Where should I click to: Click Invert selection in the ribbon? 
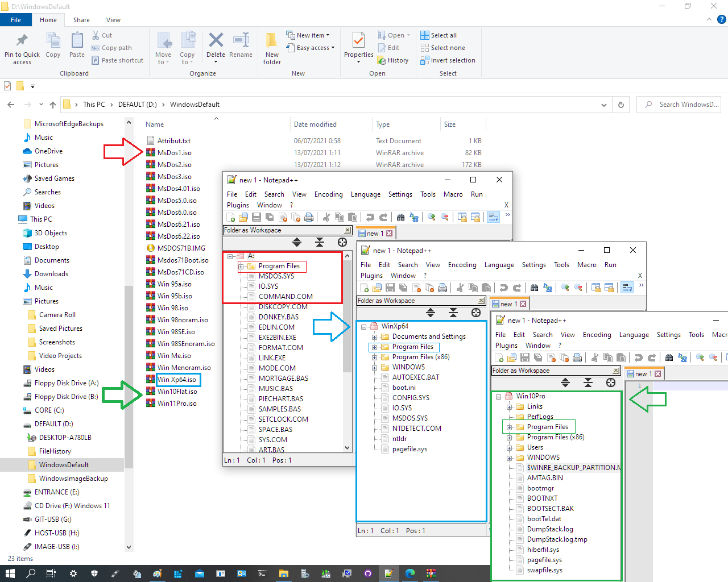coord(448,60)
